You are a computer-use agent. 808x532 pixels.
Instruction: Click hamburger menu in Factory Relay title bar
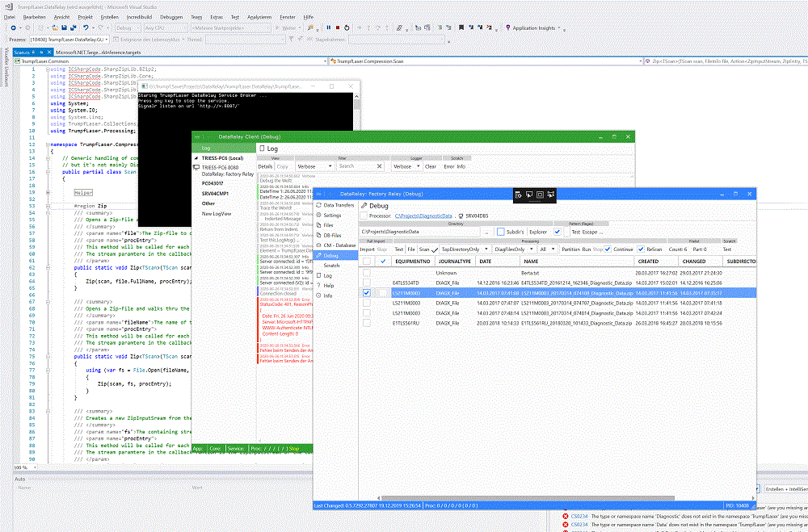coord(319,195)
